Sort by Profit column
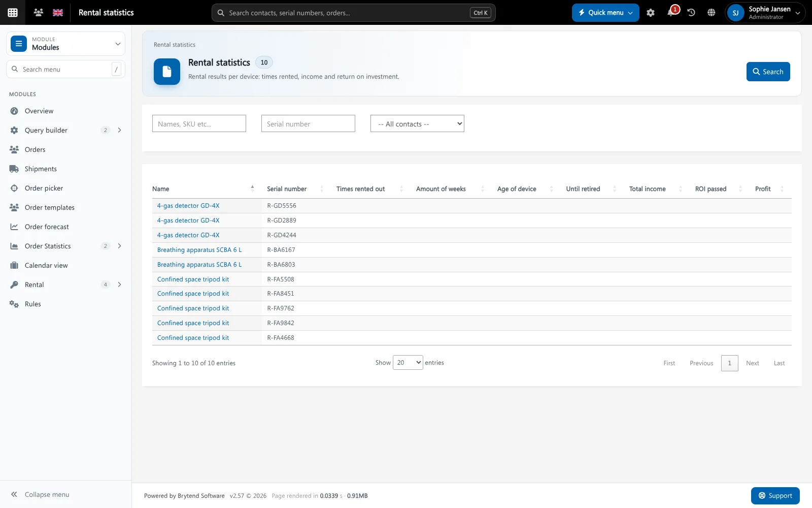Viewport: 812px width, 508px height. 770,189
